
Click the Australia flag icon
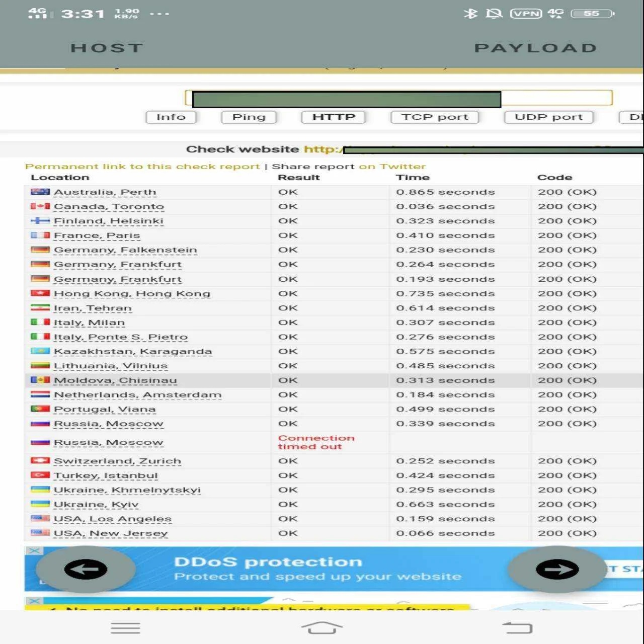point(40,192)
